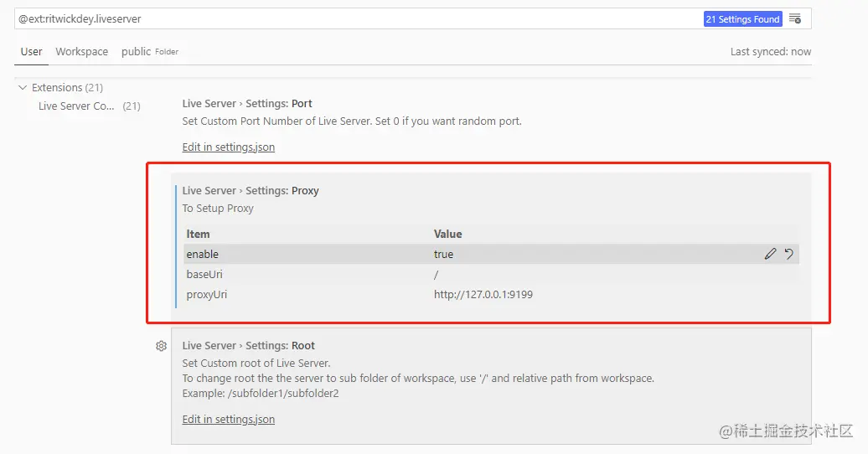Clear the settings search filter
Viewport: 868px width, 454px height.
pos(795,18)
